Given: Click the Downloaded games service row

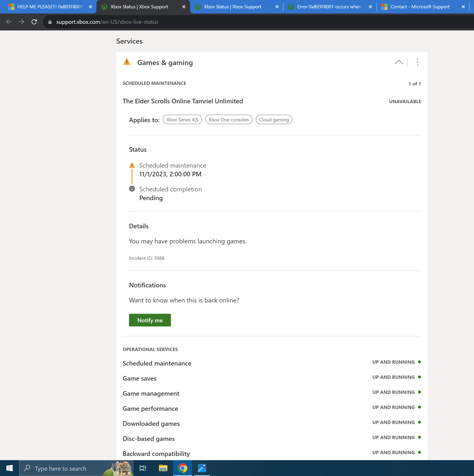Looking at the screenshot, I should [x=272, y=423].
